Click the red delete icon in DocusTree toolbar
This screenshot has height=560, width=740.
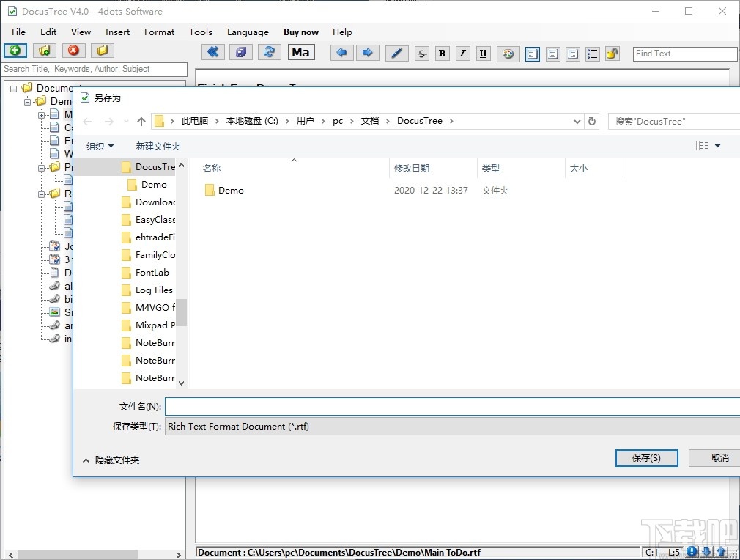click(x=73, y=51)
